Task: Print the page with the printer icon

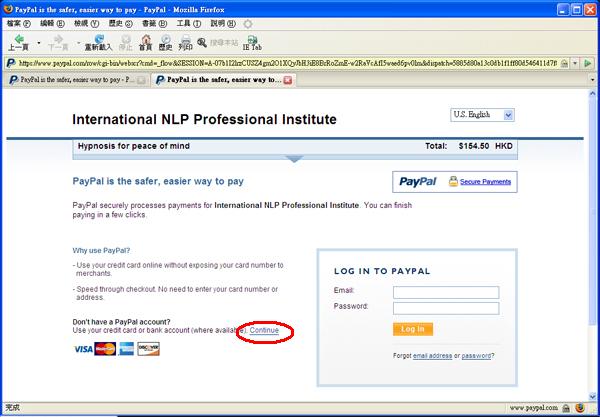Action: (x=185, y=42)
